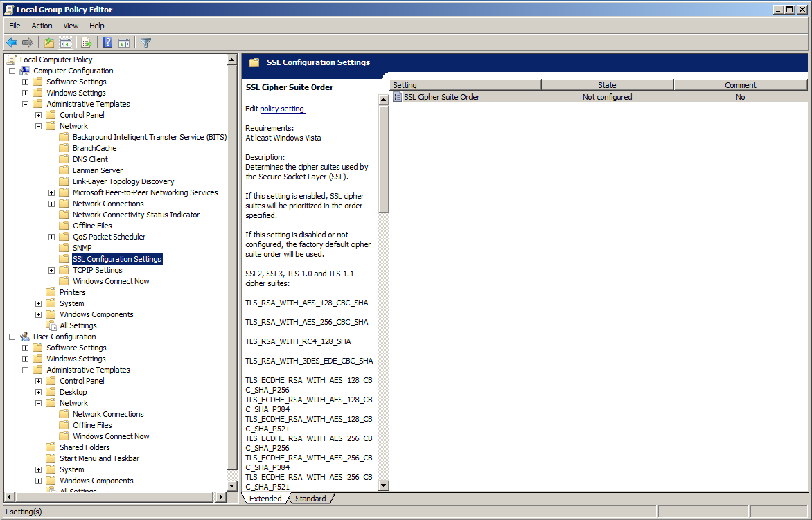812x520 pixels.
Task: Open the View menu
Action: click(x=71, y=26)
